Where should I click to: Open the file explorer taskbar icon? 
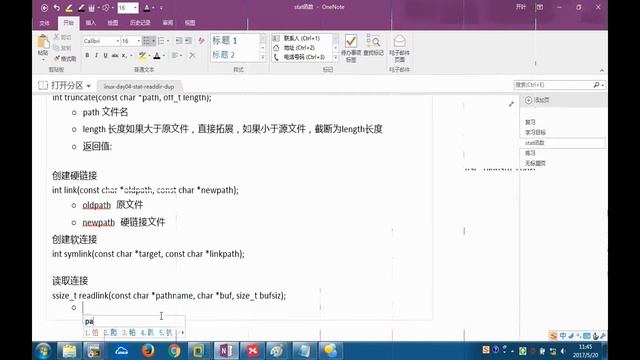pyautogui.click(x=69, y=351)
